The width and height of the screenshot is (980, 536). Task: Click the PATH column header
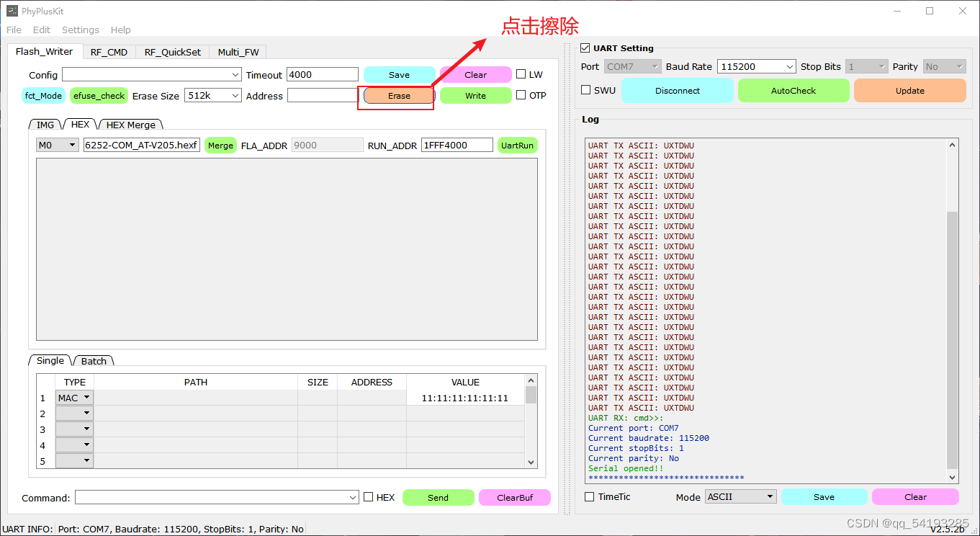196,382
